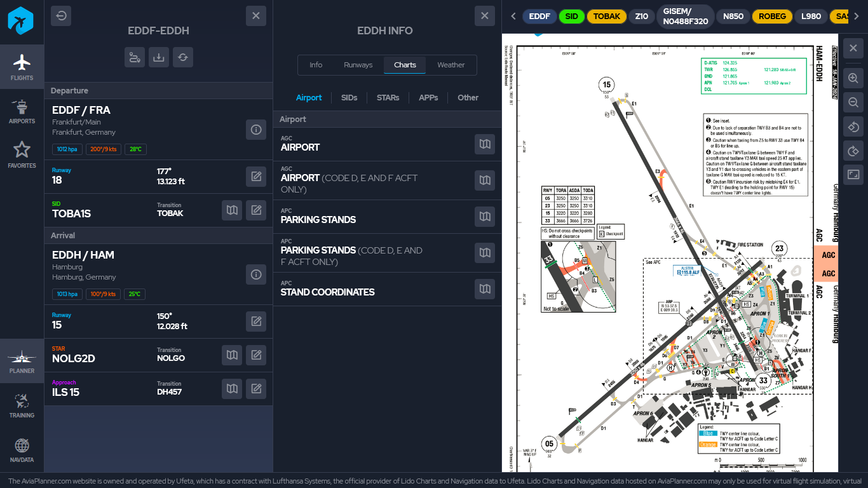Open the Navdata sidebar section
Image resolution: width=868 pixels, height=488 pixels.
22,450
